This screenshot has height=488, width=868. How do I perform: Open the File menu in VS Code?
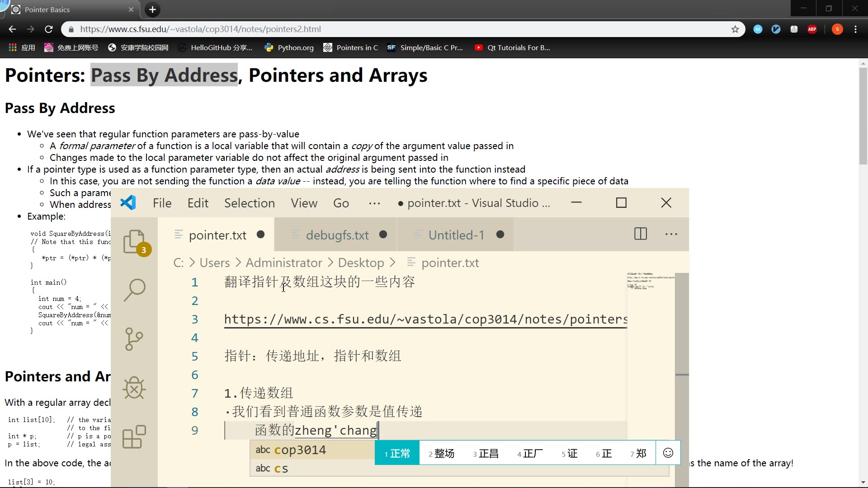coord(162,203)
